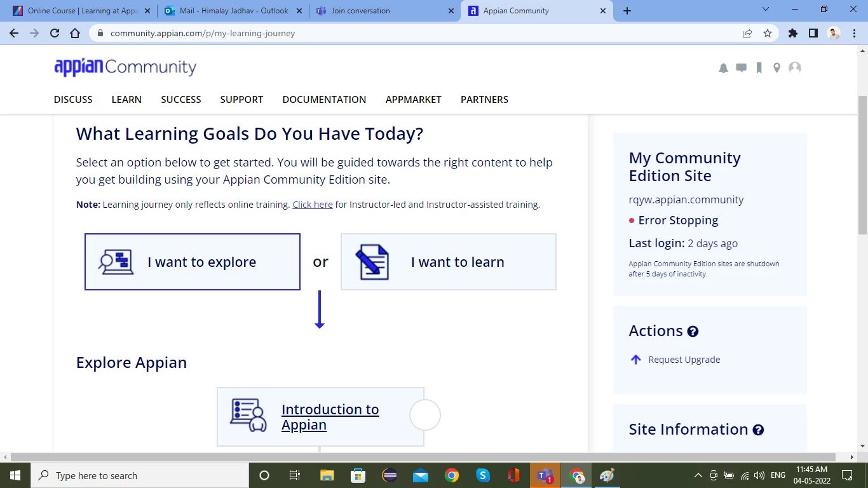Open the SUPPORT navigation menu
Screen dimensions: 868x488
pyautogui.click(x=241, y=100)
